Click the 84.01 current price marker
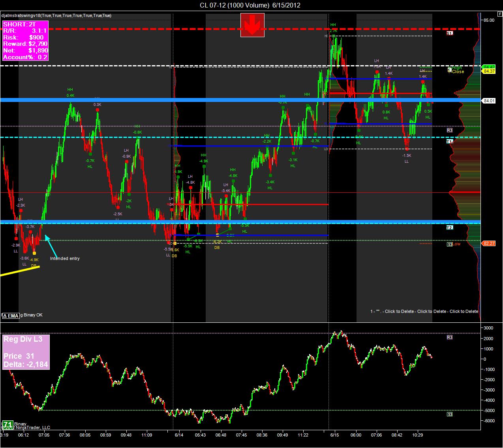Image resolution: width=503 pixels, height=448 pixels. pyautogui.click(x=489, y=101)
